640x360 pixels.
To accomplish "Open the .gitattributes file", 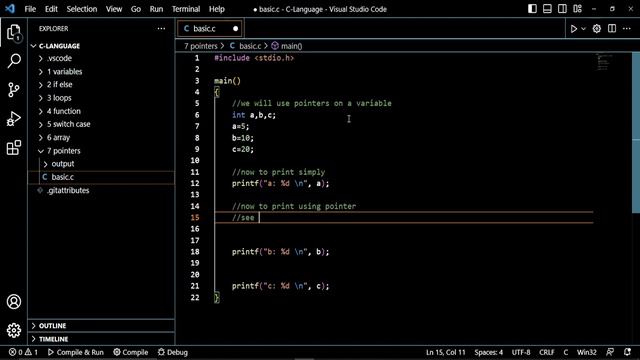I will coord(101,190).
